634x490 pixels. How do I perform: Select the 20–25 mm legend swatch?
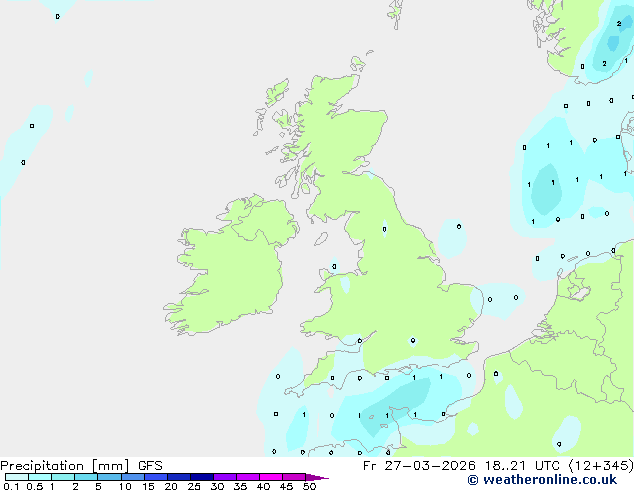[179, 477]
